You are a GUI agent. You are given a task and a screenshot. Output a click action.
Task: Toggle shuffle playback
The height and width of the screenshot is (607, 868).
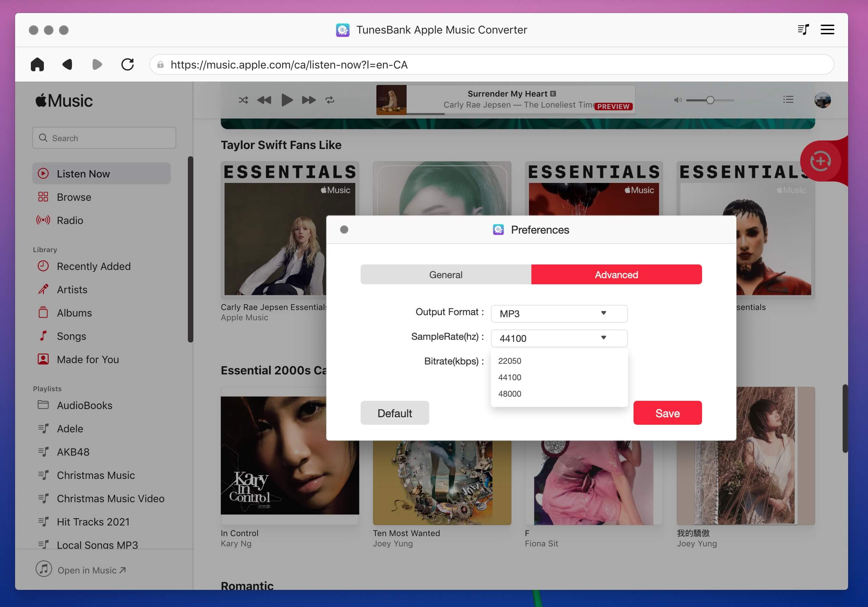coord(243,100)
